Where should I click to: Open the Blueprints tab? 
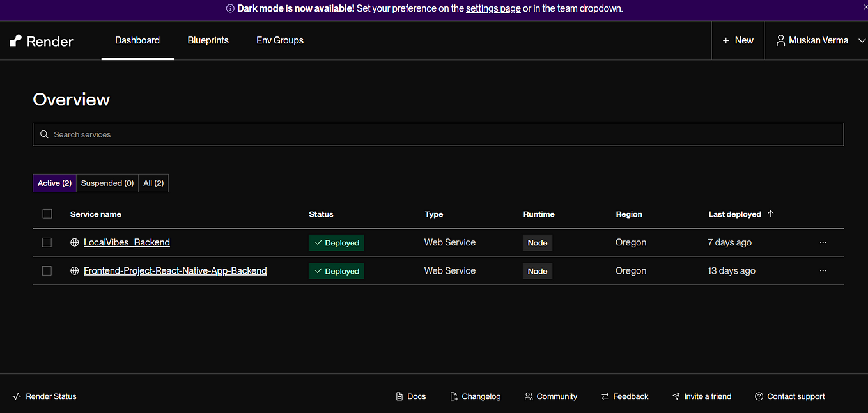[x=208, y=40]
